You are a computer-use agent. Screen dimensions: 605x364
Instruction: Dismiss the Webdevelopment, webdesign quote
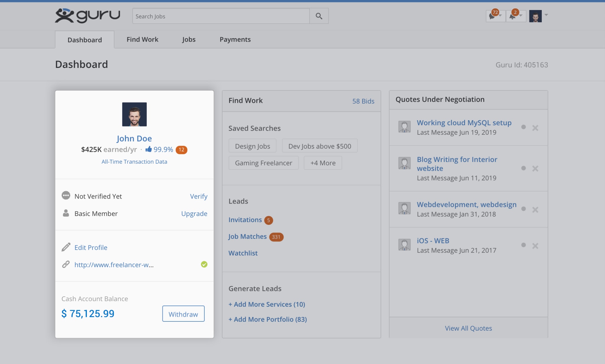pos(535,209)
